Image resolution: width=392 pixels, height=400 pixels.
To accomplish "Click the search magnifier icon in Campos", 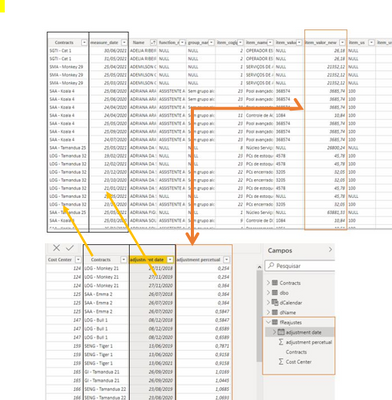I will pyautogui.click(x=271, y=265).
